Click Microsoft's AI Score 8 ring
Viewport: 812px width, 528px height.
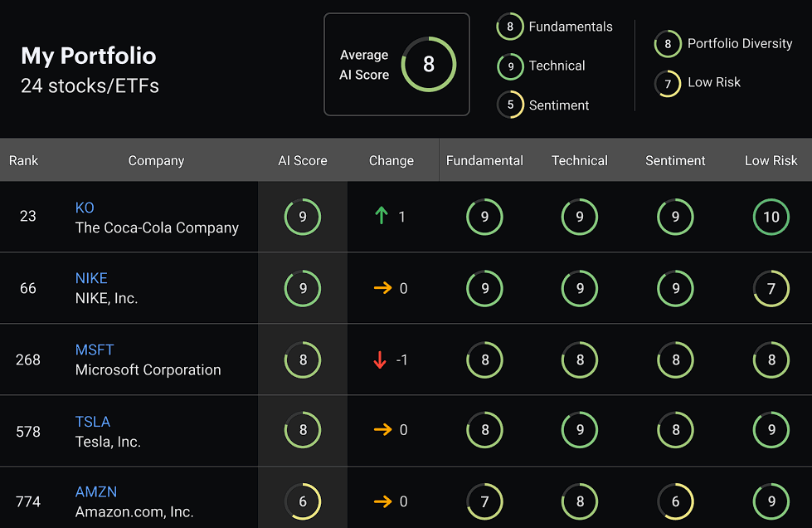[x=303, y=359]
